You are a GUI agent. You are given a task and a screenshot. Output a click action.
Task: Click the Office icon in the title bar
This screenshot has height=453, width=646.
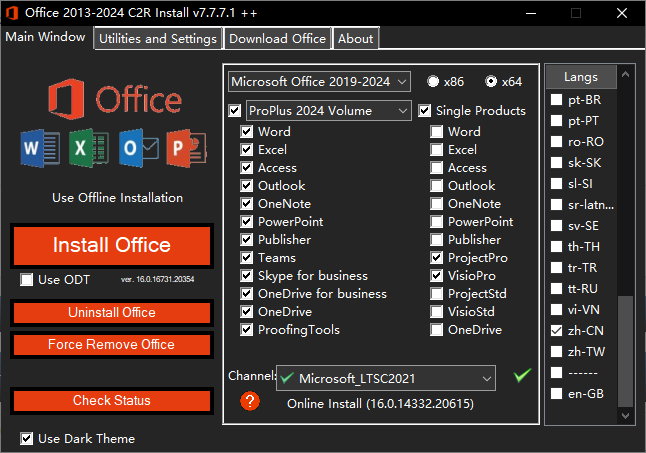pyautogui.click(x=12, y=13)
